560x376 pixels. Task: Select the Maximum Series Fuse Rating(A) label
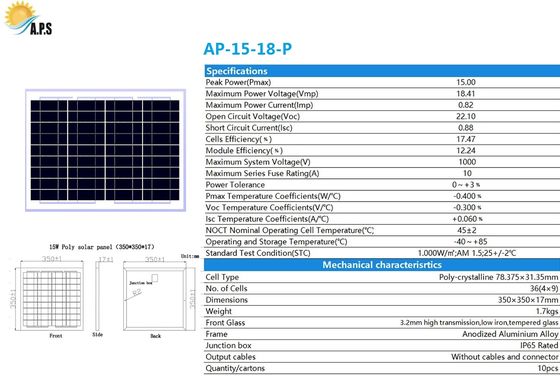pos(262,174)
